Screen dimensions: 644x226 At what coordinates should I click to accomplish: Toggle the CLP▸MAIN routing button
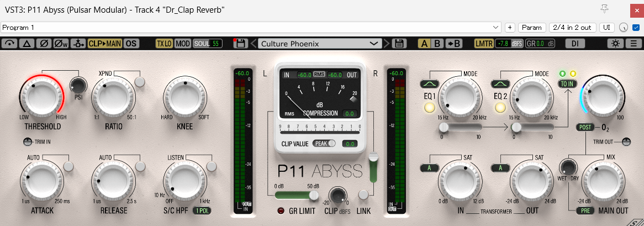(x=105, y=44)
